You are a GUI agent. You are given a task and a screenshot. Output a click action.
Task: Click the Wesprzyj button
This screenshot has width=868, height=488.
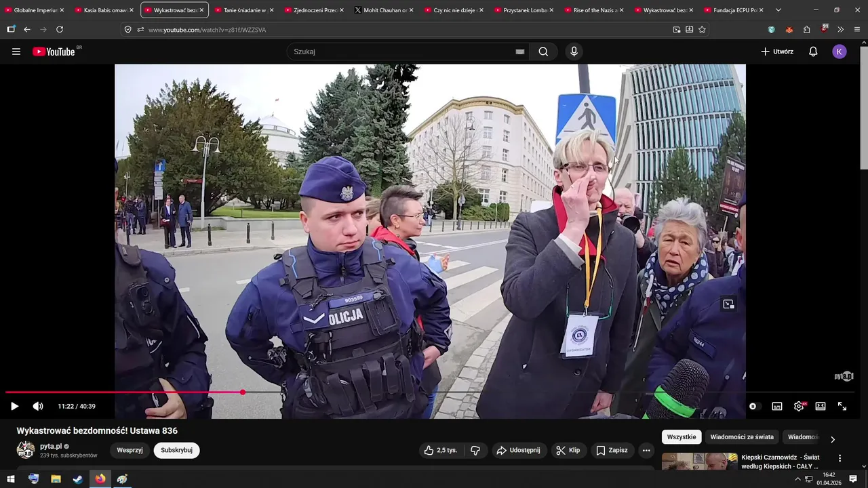(130, 450)
